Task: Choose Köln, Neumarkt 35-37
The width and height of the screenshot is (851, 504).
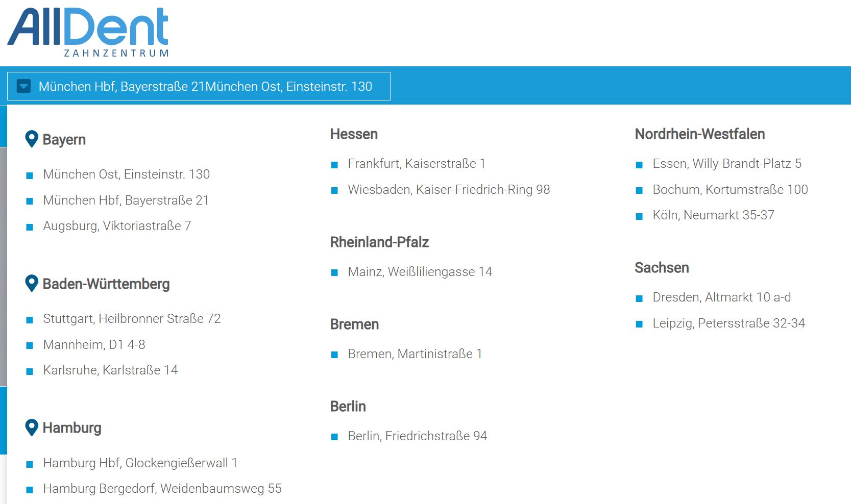Action: tap(713, 215)
